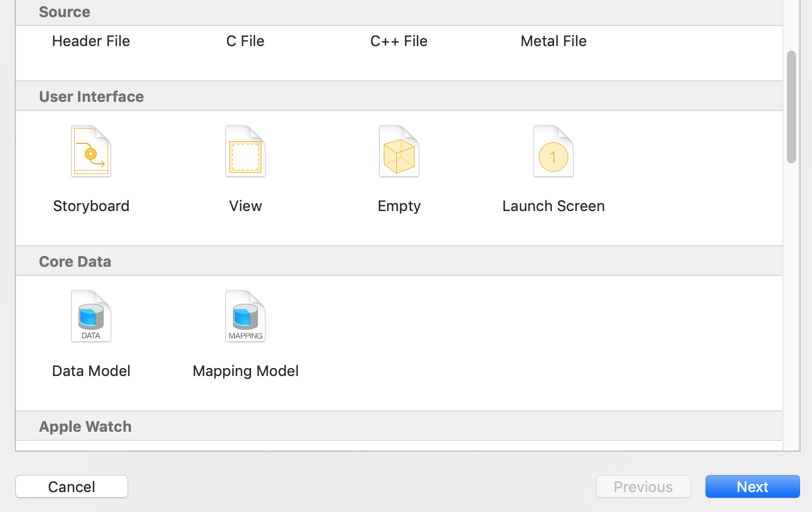Click the Core Data section header
This screenshot has width=812, height=512.
point(75,262)
